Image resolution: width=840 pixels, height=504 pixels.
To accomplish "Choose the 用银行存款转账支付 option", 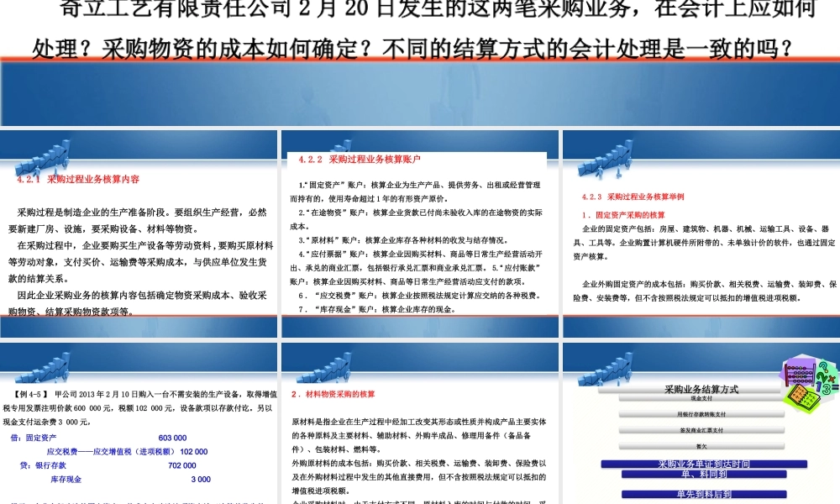I will 701,414.
